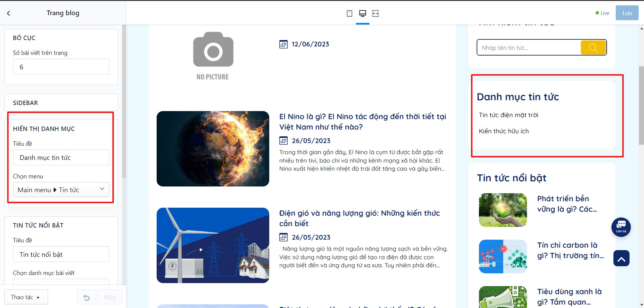Open the El Nino là gì article title
The image size is (644, 308).
(x=363, y=122)
